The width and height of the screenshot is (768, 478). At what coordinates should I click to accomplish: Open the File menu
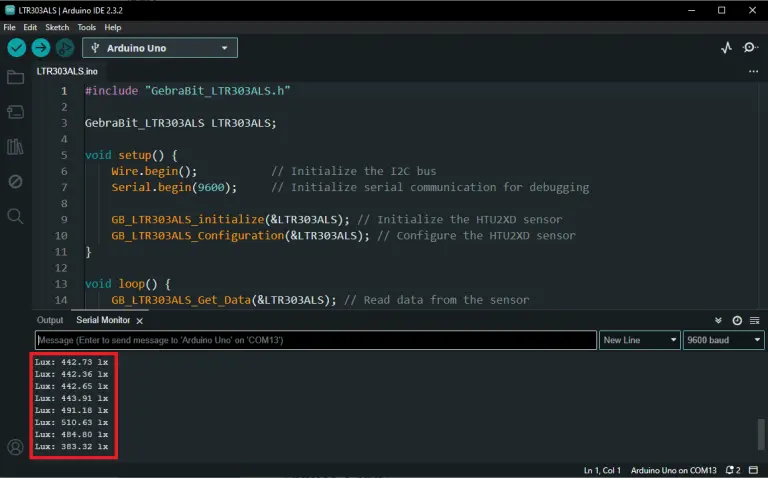point(9,27)
